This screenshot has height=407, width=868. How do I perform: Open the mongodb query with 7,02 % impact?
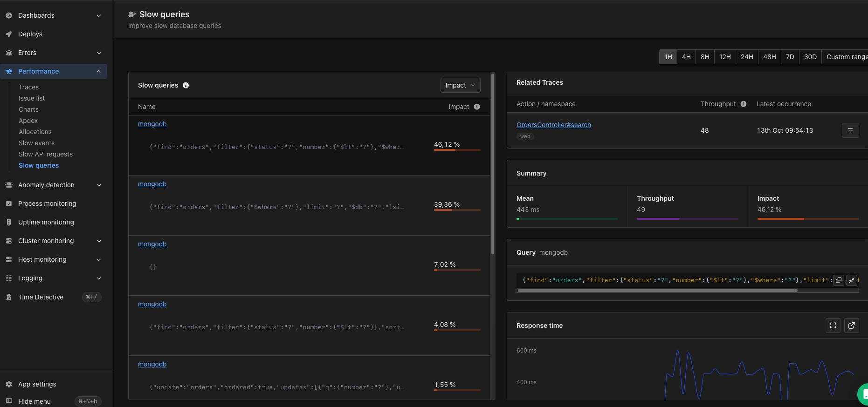tap(152, 244)
